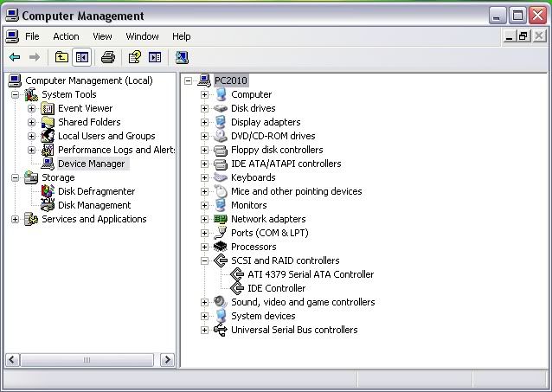
Task: Click the Forward arrow toolbar icon
Action: point(34,57)
